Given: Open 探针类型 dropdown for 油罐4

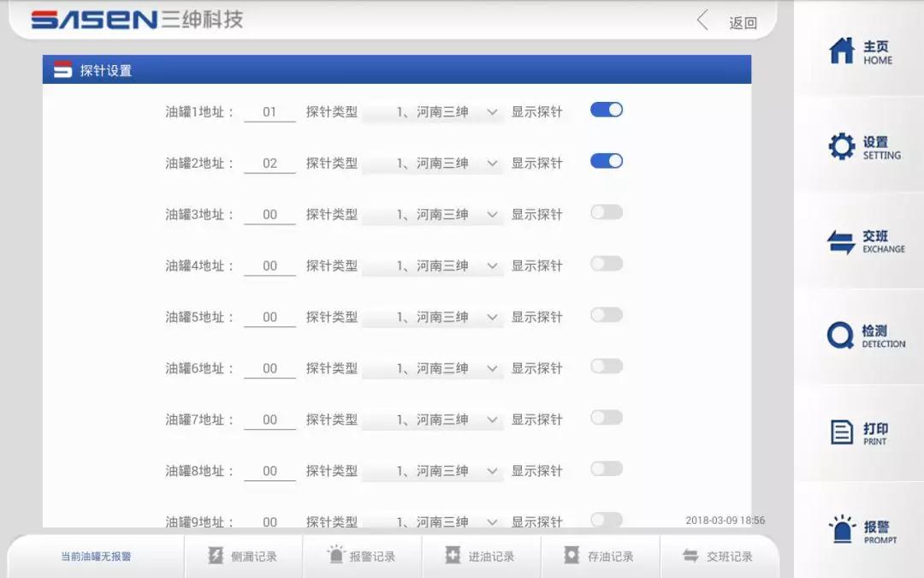Looking at the screenshot, I should pos(433,266).
